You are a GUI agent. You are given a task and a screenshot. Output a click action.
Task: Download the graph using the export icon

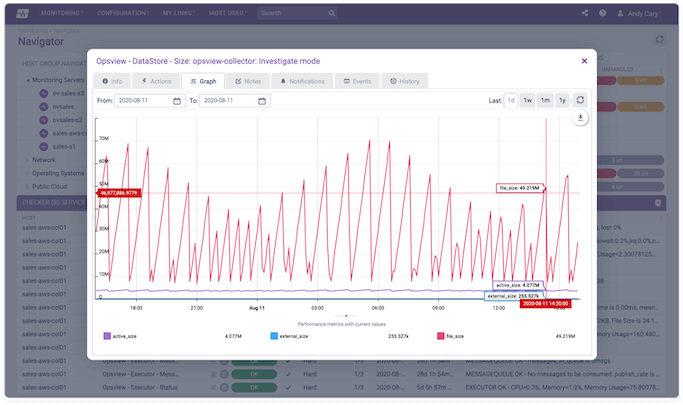tap(581, 119)
